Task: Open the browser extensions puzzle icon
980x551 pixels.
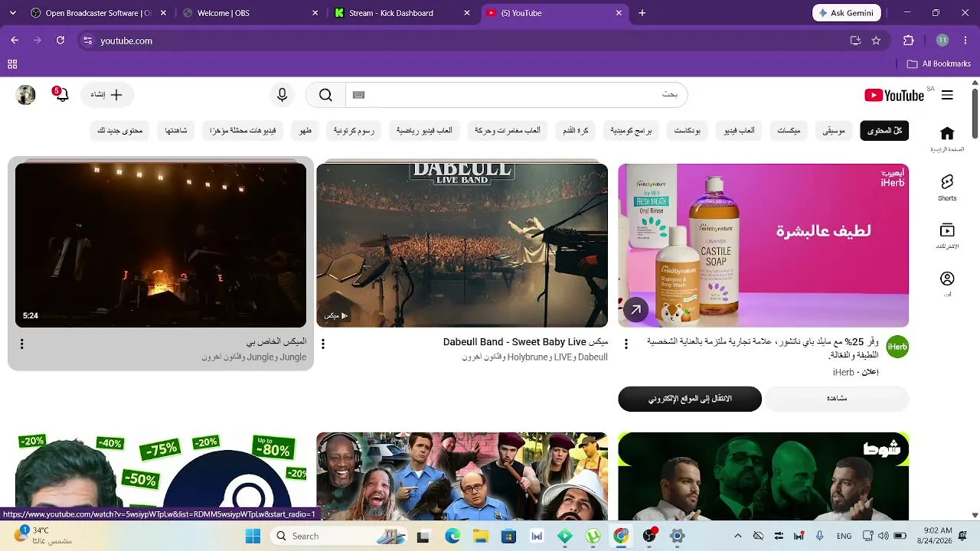Action: 909,41
